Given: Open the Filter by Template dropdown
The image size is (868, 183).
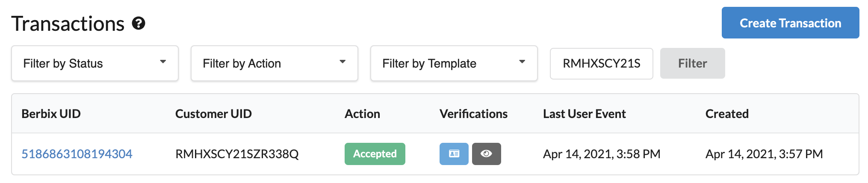Looking at the screenshot, I should 454,63.
